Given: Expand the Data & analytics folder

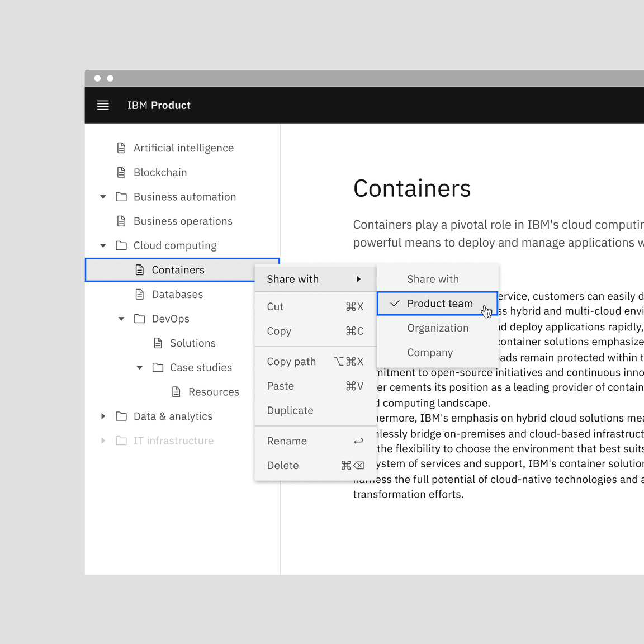Looking at the screenshot, I should [x=103, y=416].
